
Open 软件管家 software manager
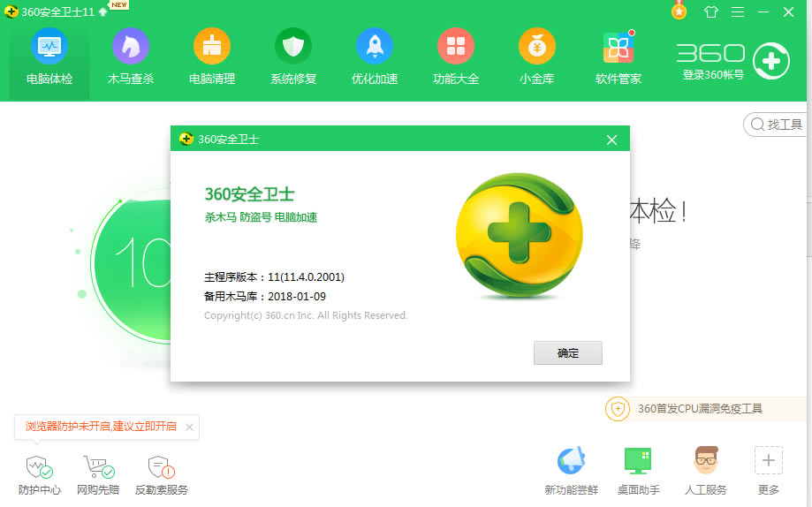click(618, 57)
